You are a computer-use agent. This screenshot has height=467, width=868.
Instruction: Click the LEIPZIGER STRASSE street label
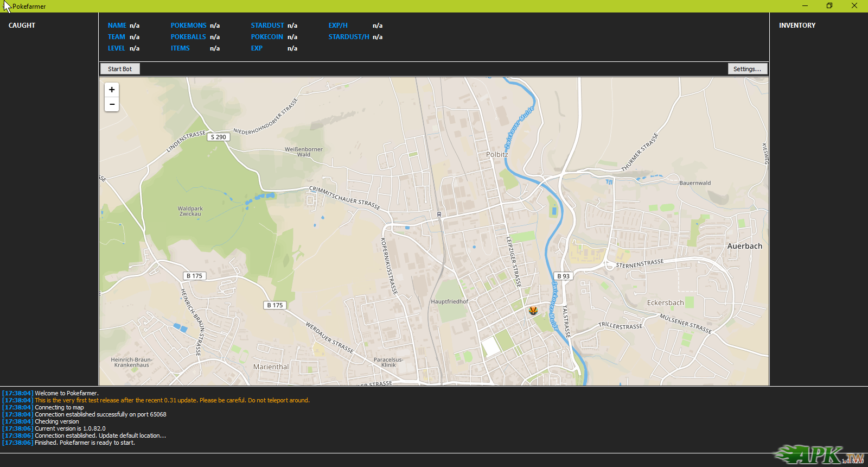coord(514,261)
